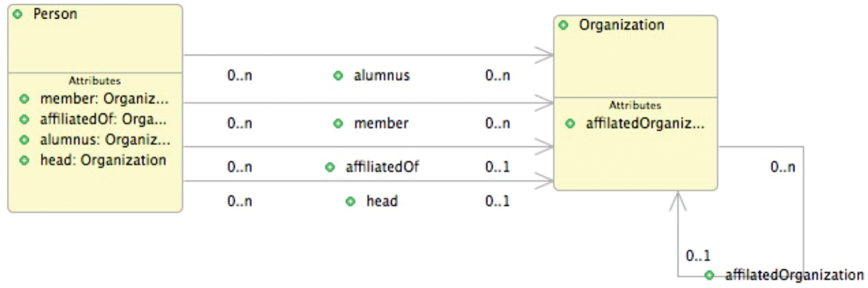Click the Person class title
The width and height of the screenshot is (868, 288).
point(55,14)
